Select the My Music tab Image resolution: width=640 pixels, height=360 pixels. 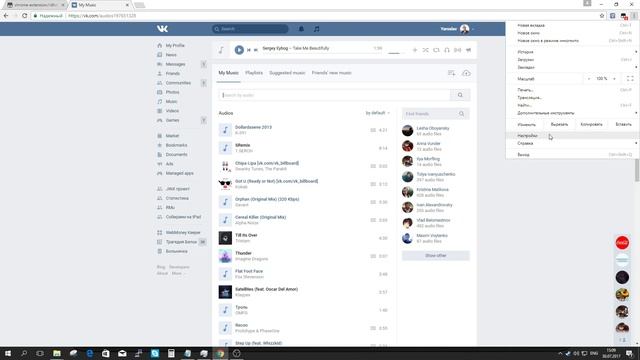point(228,73)
